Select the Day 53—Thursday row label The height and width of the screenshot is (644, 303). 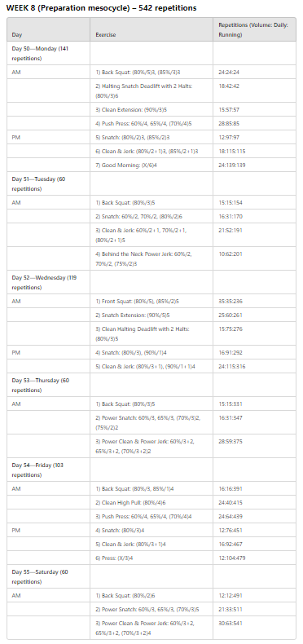tap(48, 385)
